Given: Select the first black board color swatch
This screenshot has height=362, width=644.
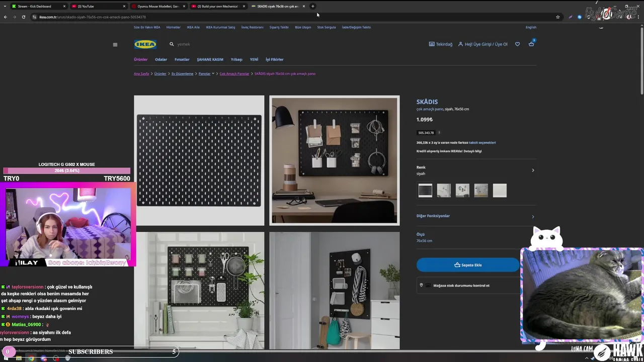Looking at the screenshot, I should tap(425, 190).
